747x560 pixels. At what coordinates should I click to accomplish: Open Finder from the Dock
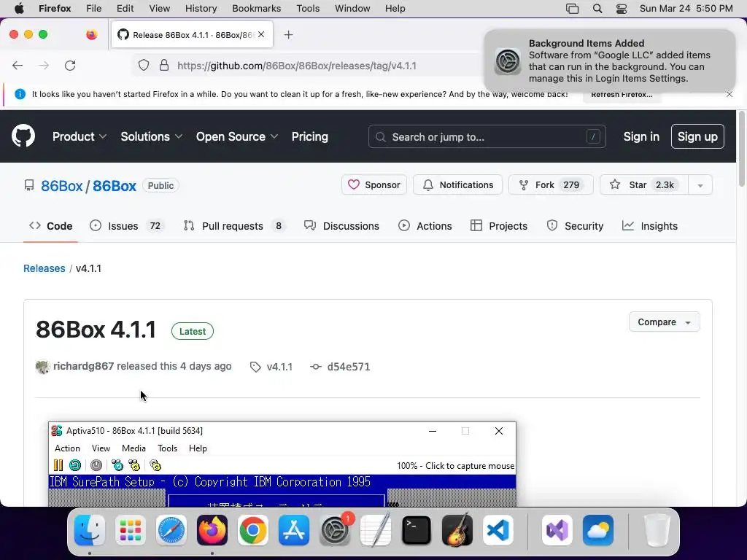click(x=90, y=530)
